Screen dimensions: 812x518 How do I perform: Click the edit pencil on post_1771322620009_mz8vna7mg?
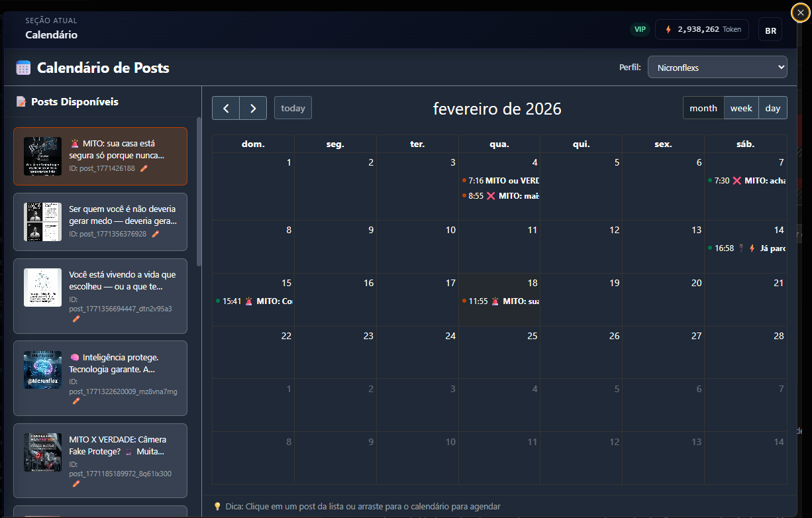[x=76, y=401]
